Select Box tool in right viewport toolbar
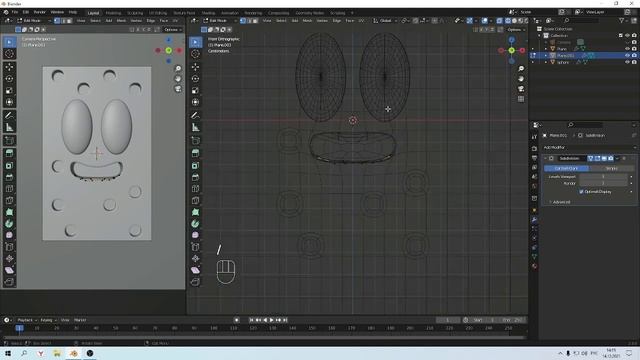This screenshot has width=640, height=360. pos(196,42)
